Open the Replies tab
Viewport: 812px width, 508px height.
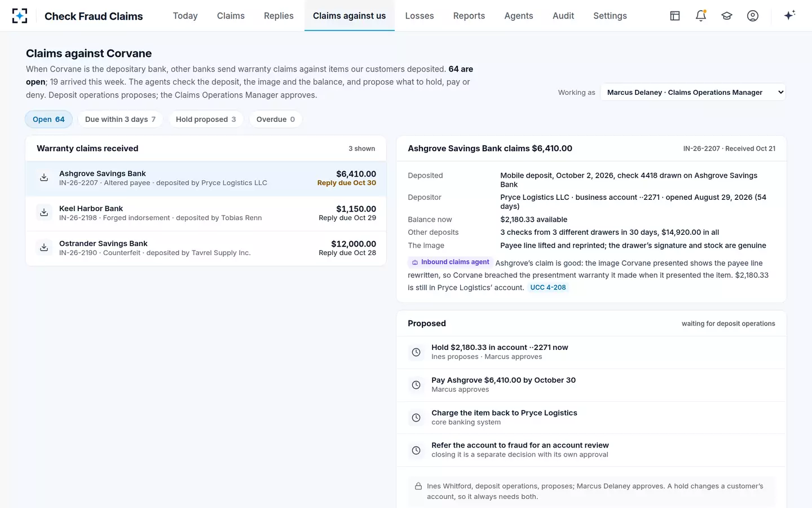(279, 16)
